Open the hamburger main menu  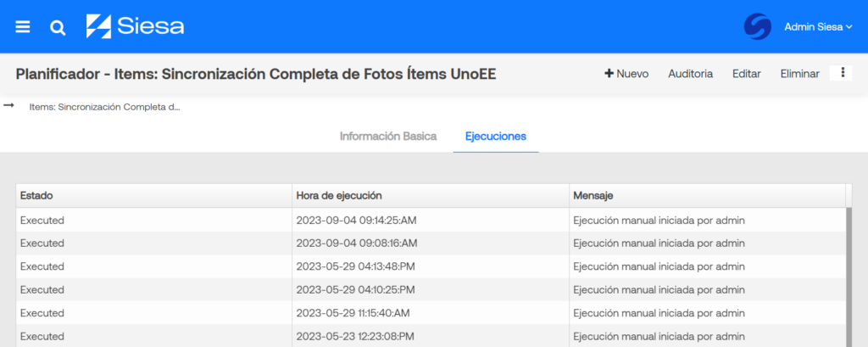[x=23, y=26]
